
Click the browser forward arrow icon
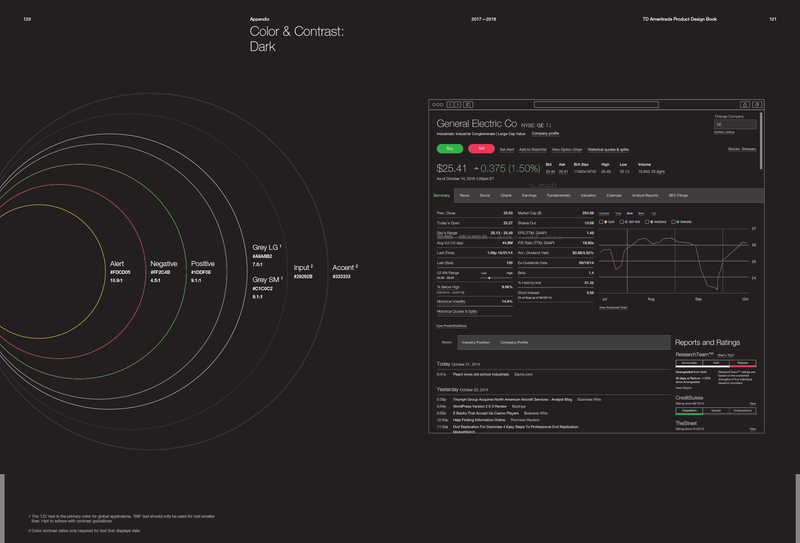pyautogui.click(x=456, y=104)
